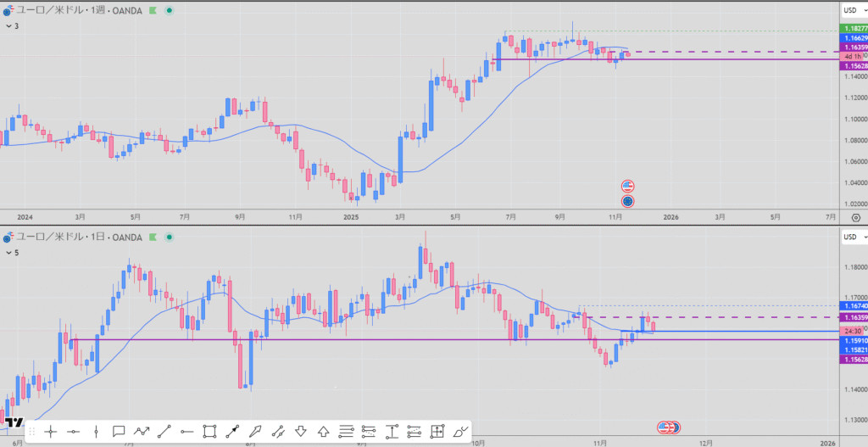Screen dimensions: 868x447
Task: Open weekly chart time axis settings gear
Action: (x=854, y=217)
